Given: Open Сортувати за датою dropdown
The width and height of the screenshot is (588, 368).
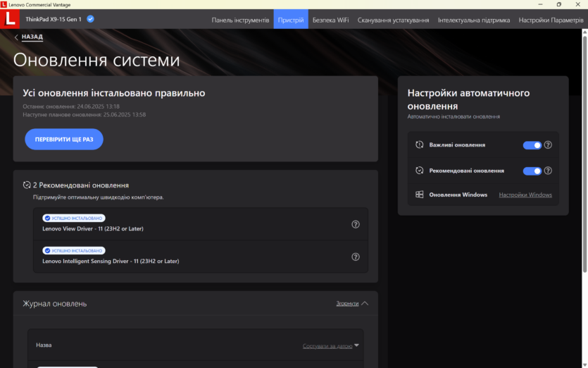Looking at the screenshot, I should (x=327, y=346).
